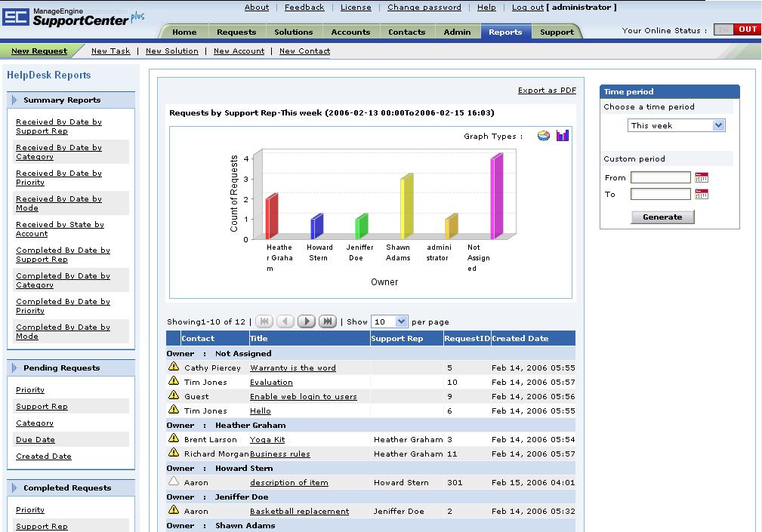
Task: Click warning icon for Basketball replacement request
Action: (174, 510)
